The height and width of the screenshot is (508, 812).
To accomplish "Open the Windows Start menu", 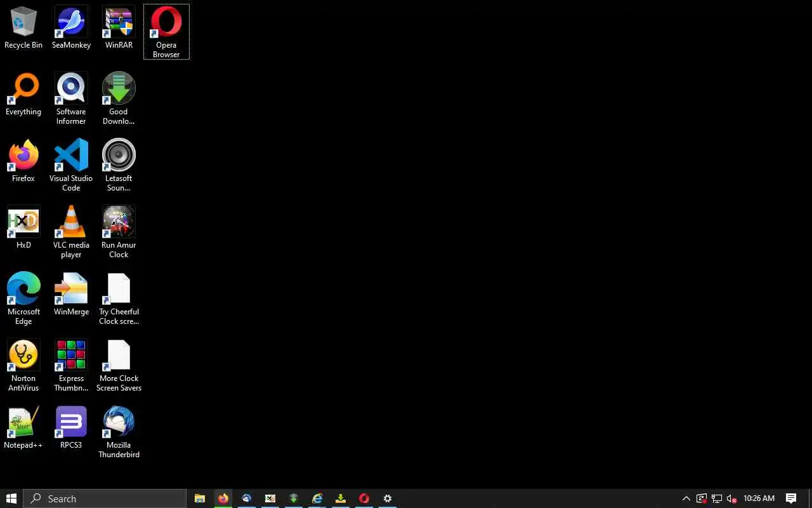I will coord(11,498).
